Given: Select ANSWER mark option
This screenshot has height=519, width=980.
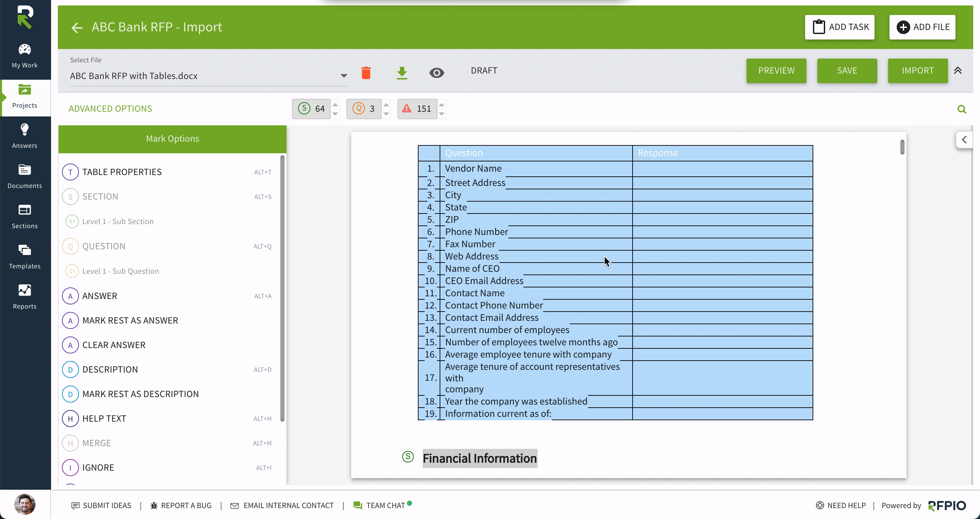Looking at the screenshot, I should tap(167, 296).
